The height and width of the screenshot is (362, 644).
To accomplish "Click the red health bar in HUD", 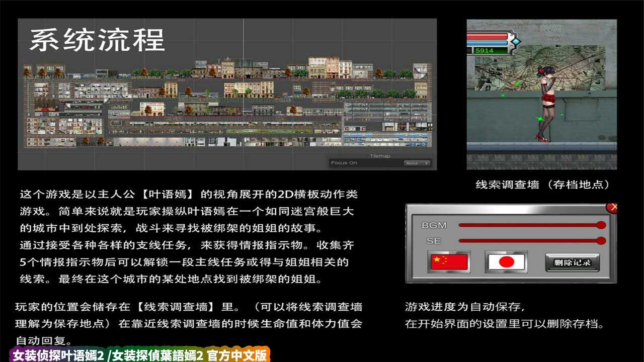I will [x=487, y=36].
